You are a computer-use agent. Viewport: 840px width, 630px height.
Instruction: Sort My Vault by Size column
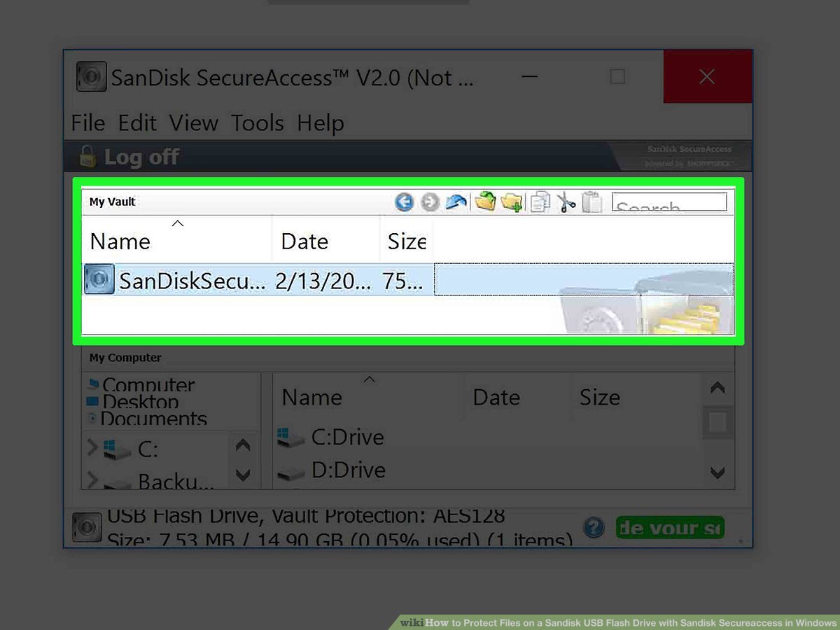407,241
